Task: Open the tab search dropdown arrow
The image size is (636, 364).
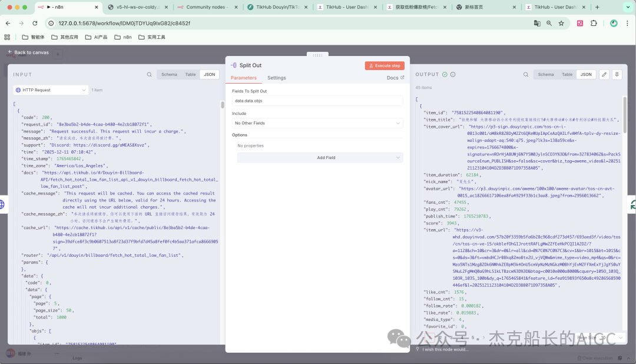Action: [x=628, y=7]
